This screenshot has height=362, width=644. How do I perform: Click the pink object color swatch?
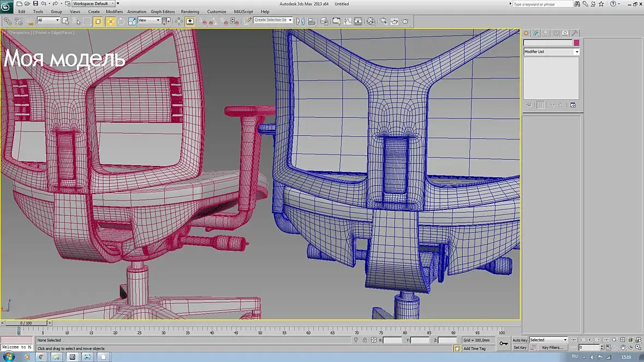pos(577,43)
